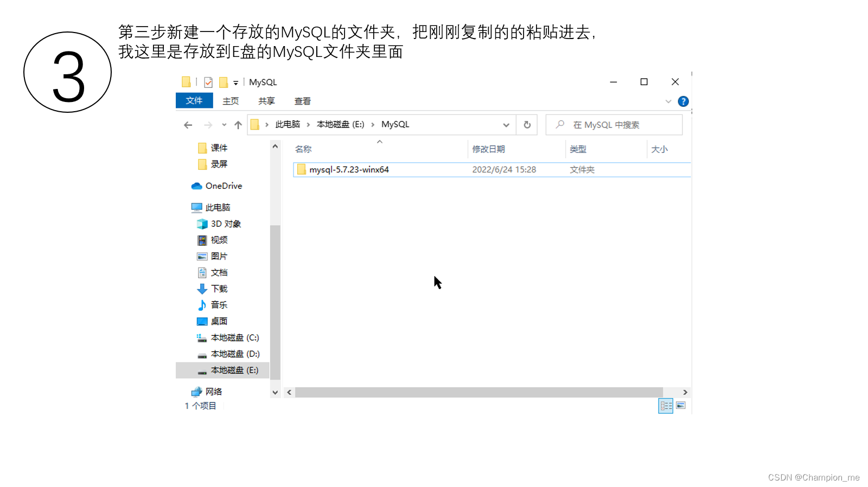Click the horizontal scrollbar left arrow
The width and height of the screenshot is (868, 487).
click(x=289, y=392)
